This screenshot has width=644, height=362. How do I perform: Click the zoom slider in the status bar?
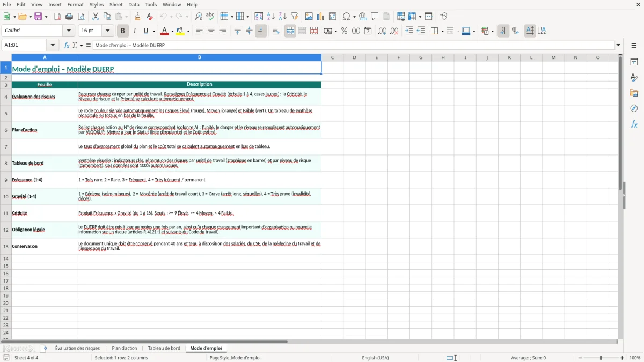click(x=601, y=358)
